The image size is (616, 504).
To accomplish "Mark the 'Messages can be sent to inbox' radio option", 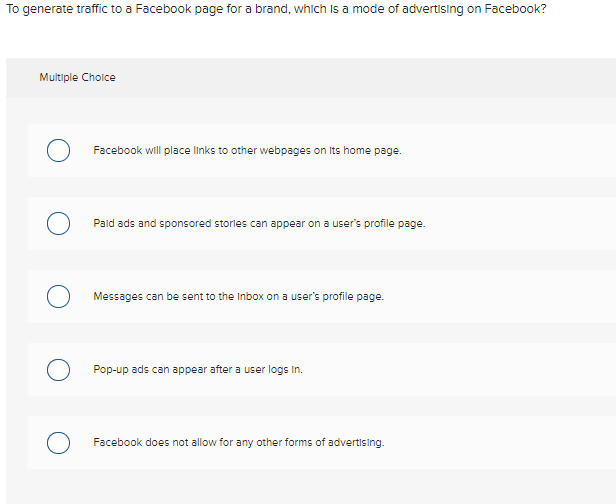I will point(58,297).
